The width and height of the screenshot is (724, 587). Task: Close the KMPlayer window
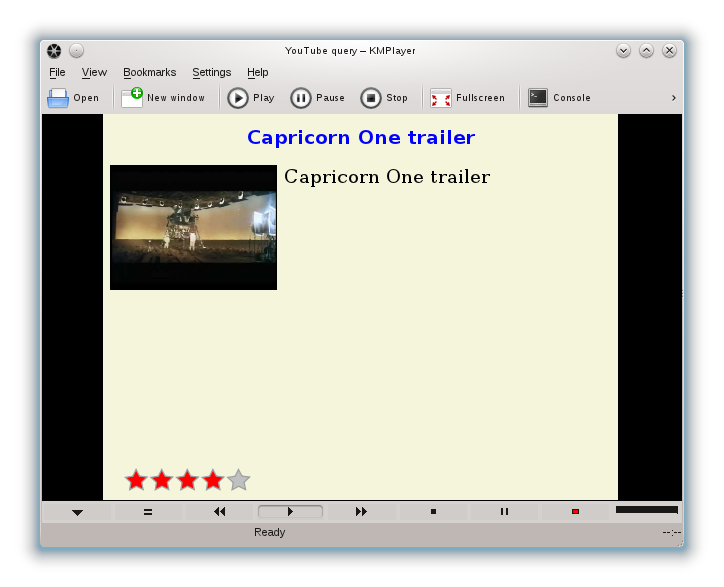tap(670, 50)
